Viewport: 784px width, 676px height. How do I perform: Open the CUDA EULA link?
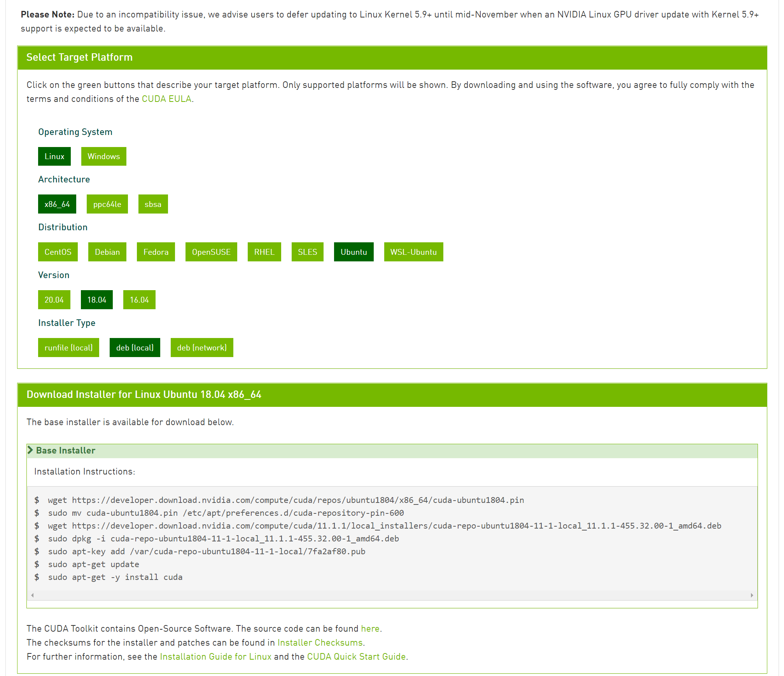pos(166,99)
